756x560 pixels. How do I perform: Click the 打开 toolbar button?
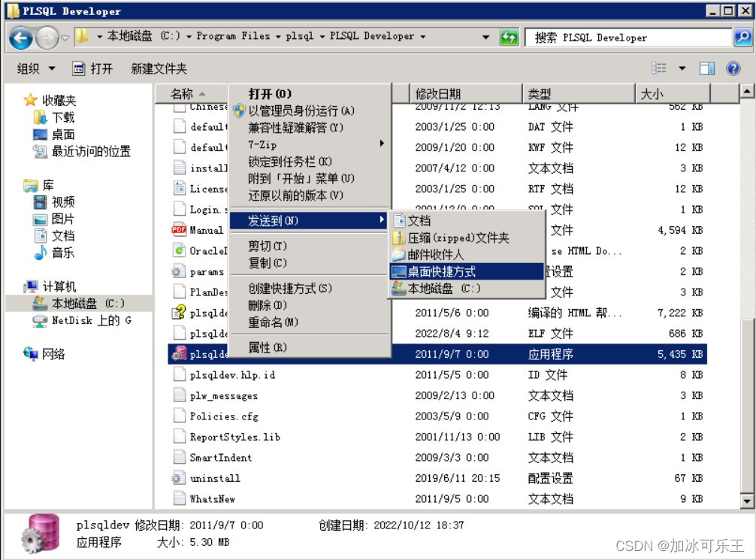92,68
